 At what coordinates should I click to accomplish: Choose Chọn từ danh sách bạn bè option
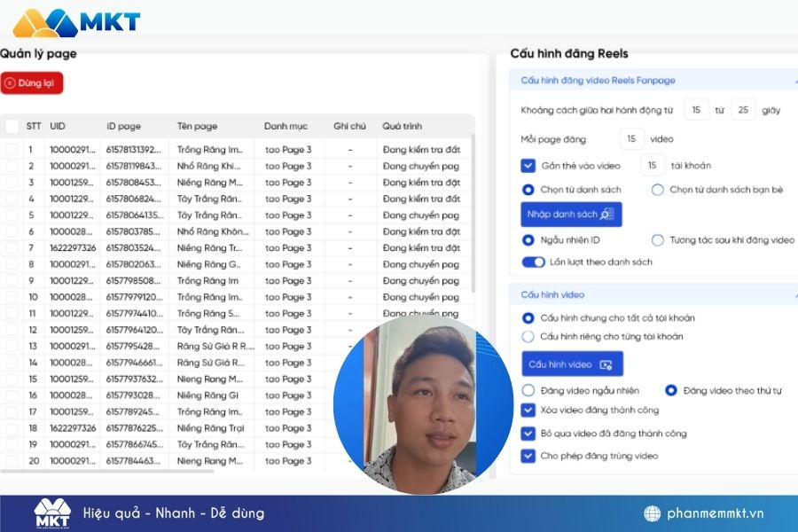point(658,190)
